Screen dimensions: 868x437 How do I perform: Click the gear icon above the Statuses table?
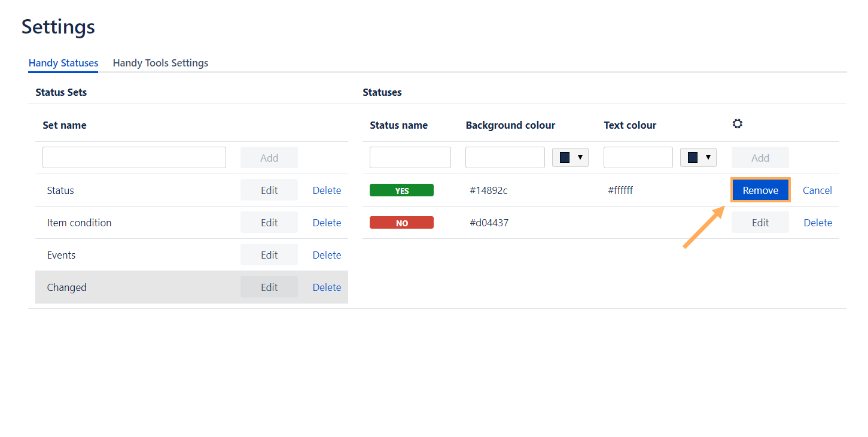pyautogui.click(x=737, y=123)
